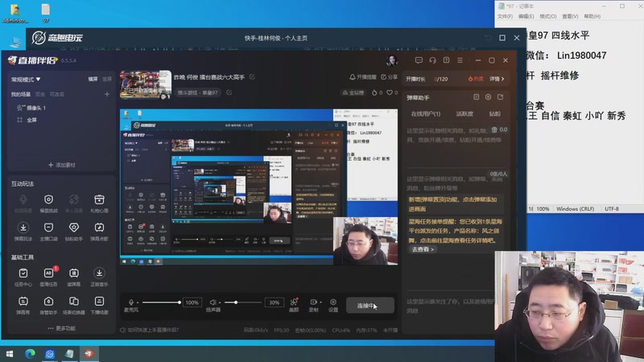Open the 主播口袋 tool

click(48, 232)
